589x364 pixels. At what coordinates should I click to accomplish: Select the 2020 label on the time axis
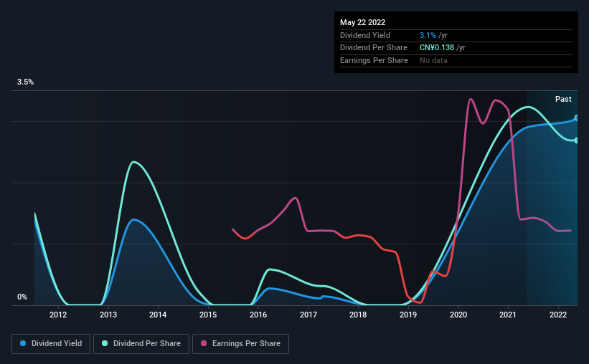[x=458, y=315]
